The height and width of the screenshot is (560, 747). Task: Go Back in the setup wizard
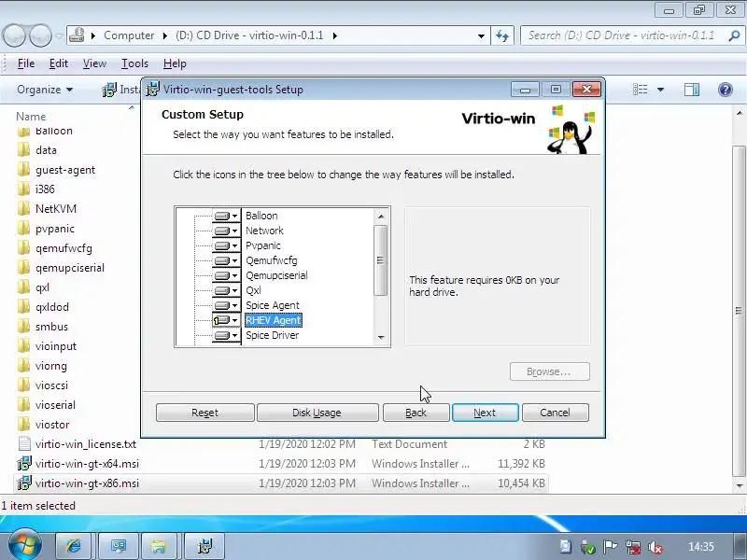pos(416,413)
